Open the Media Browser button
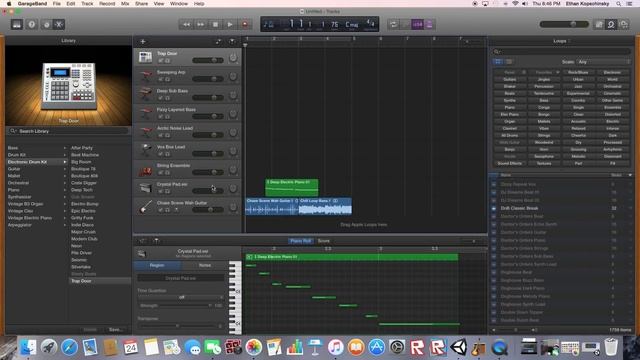This screenshot has height=360, width=640. pos(624,24)
